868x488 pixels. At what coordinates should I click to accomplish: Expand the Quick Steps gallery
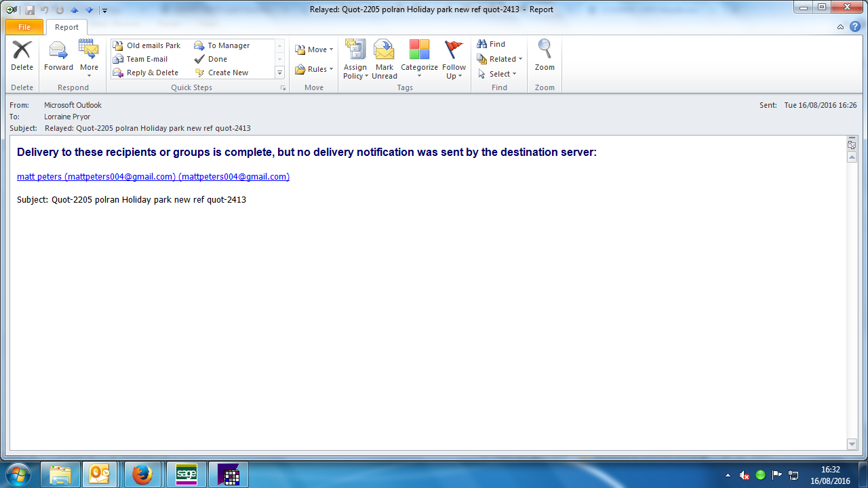[279, 73]
